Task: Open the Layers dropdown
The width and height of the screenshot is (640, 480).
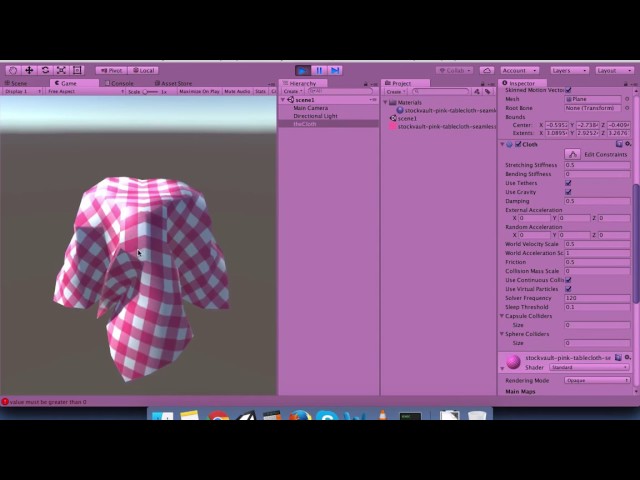Action: 569,71
